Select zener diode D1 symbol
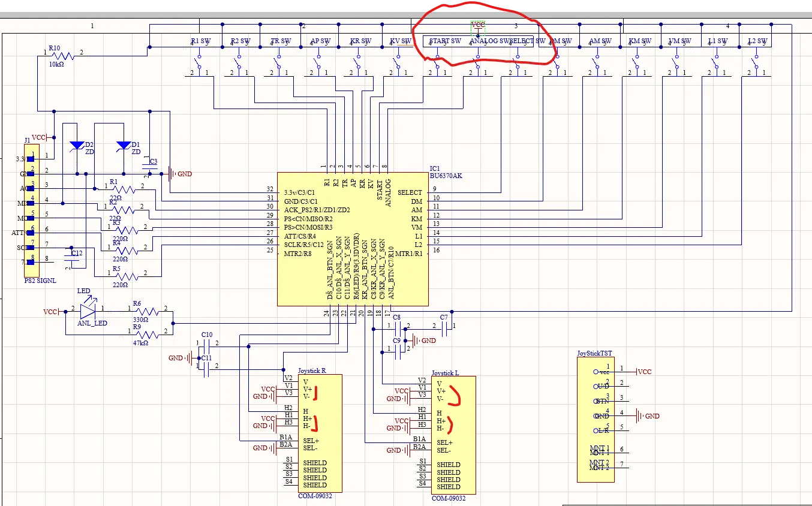The width and height of the screenshot is (812, 506). point(124,146)
